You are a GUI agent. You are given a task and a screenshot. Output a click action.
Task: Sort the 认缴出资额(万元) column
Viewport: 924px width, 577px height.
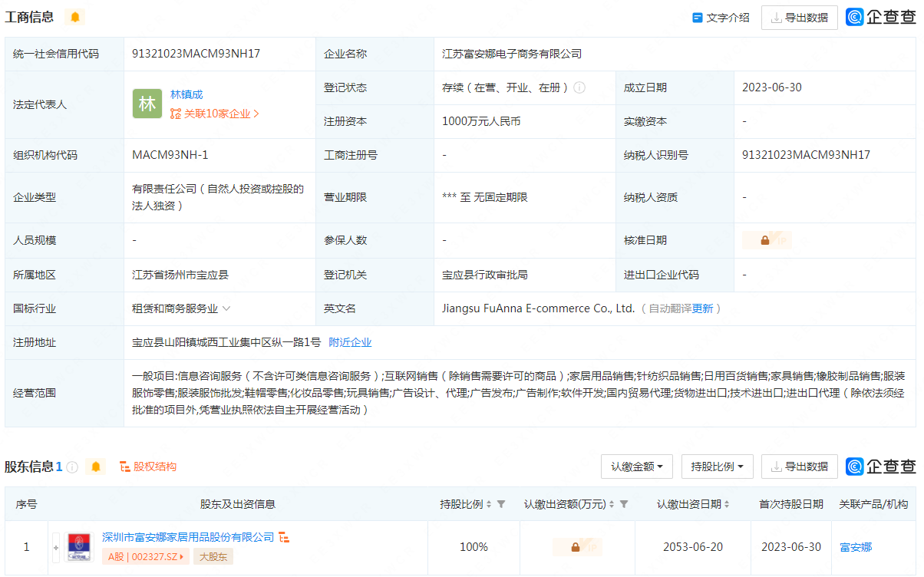[x=612, y=504]
